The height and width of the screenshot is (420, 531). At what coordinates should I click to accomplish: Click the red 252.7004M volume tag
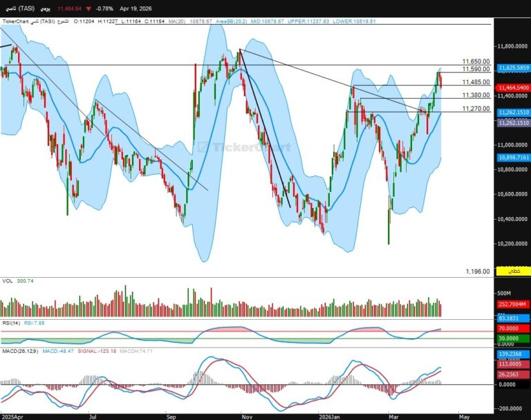(512, 303)
